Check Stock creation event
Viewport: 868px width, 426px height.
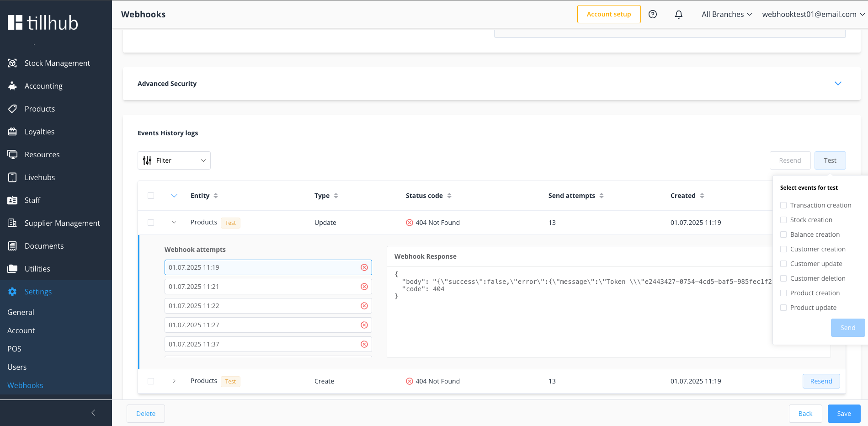tap(783, 220)
